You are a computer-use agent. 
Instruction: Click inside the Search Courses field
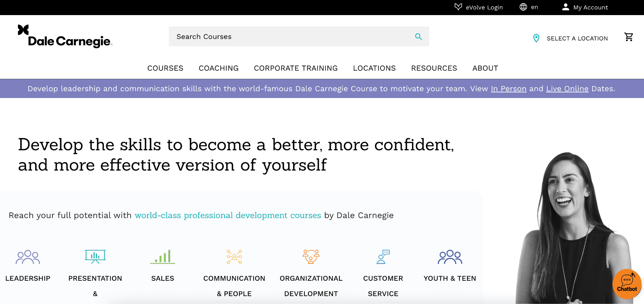point(283,36)
